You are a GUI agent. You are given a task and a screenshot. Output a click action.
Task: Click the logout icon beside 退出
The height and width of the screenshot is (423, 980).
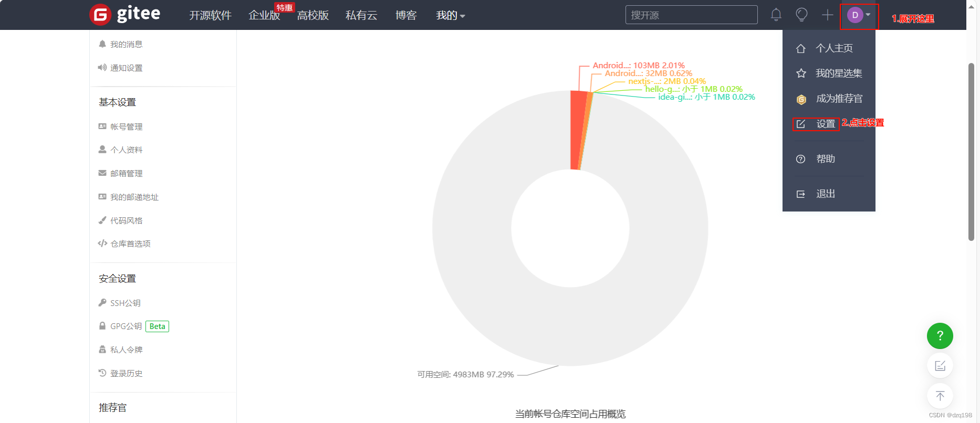tap(801, 194)
